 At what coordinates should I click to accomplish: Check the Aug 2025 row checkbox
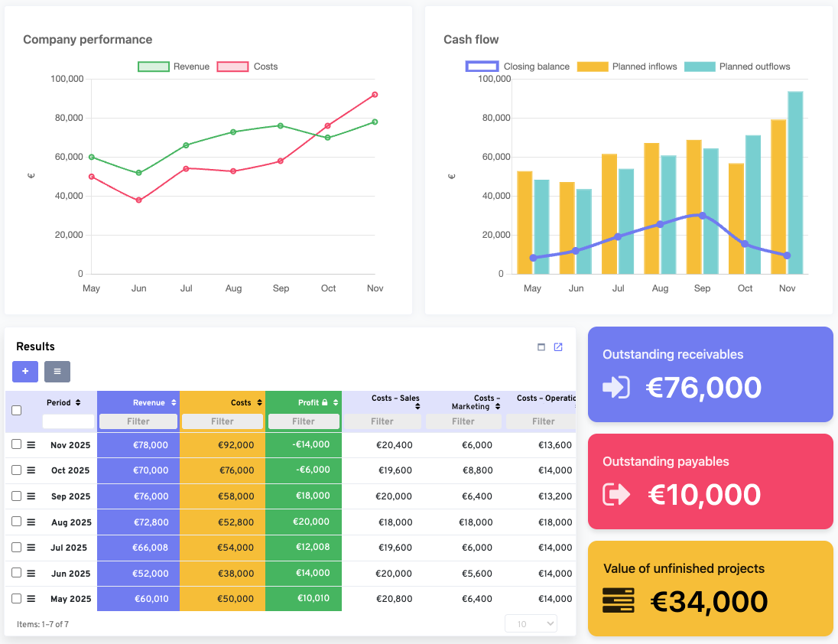click(17, 521)
